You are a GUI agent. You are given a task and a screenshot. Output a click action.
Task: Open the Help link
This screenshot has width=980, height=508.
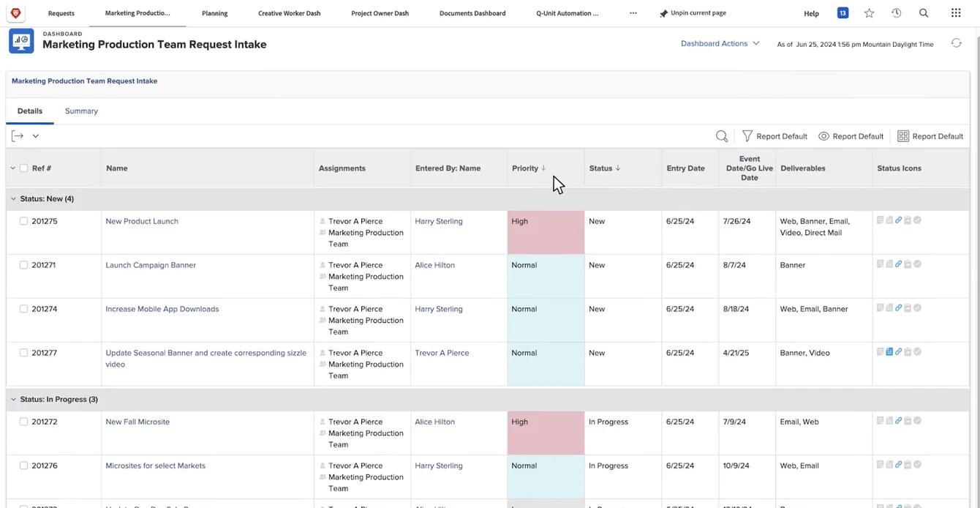click(x=811, y=13)
